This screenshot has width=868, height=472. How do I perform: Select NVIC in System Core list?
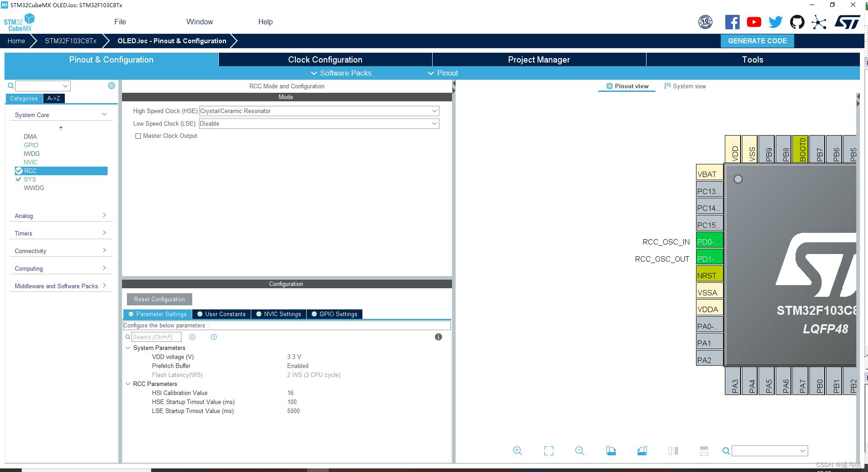pyautogui.click(x=31, y=162)
